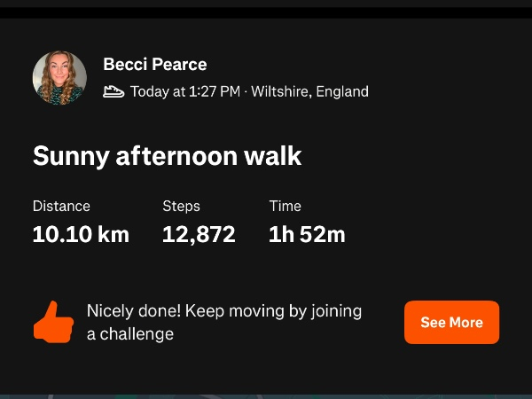
Task: Select the Time stat label
Action: tap(285, 206)
